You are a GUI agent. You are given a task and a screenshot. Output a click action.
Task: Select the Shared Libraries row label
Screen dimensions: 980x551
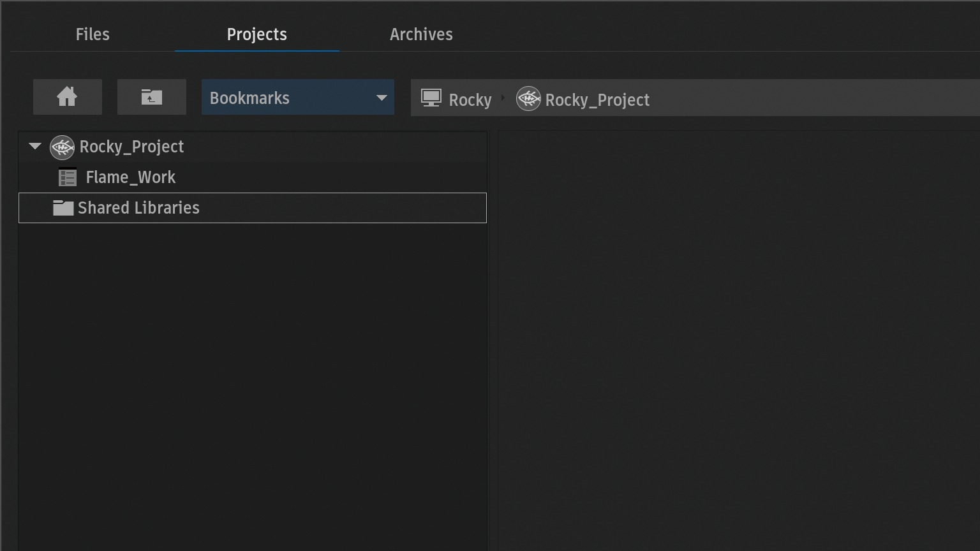click(138, 208)
